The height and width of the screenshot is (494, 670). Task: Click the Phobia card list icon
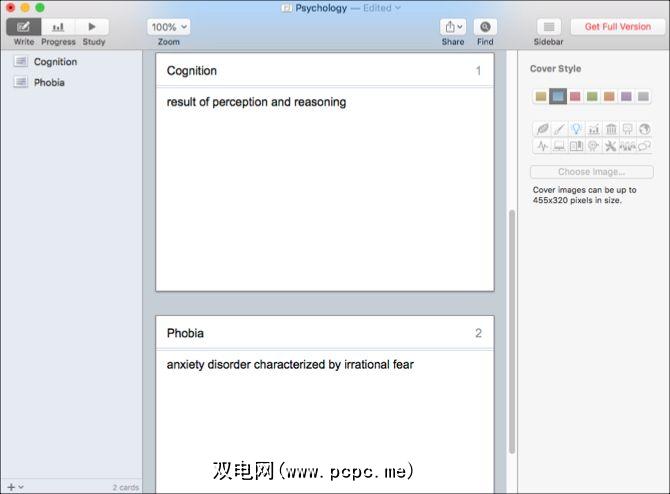(x=21, y=82)
